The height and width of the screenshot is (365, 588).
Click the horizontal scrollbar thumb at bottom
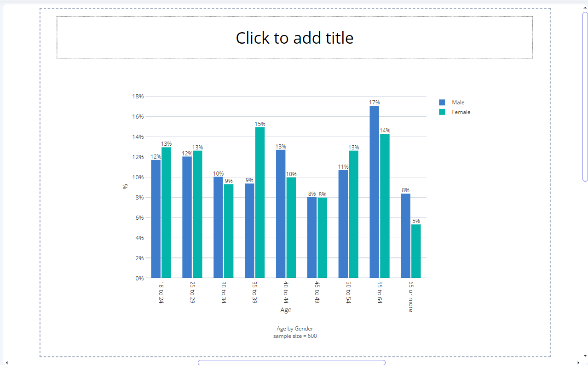point(291,362)
